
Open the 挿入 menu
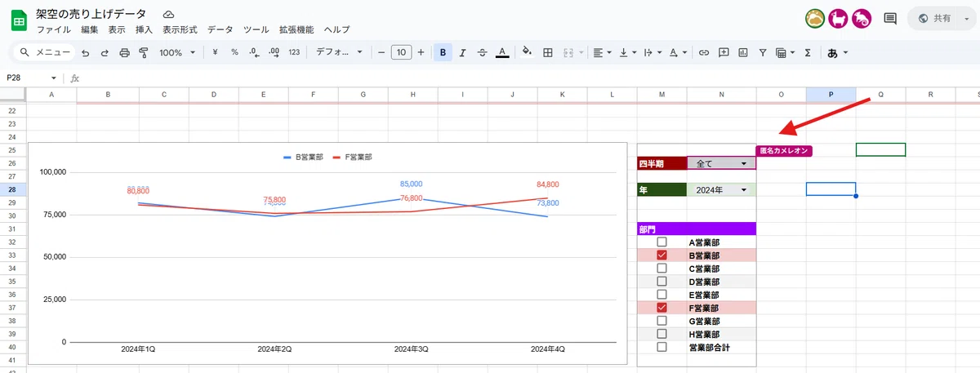[144, 29]
